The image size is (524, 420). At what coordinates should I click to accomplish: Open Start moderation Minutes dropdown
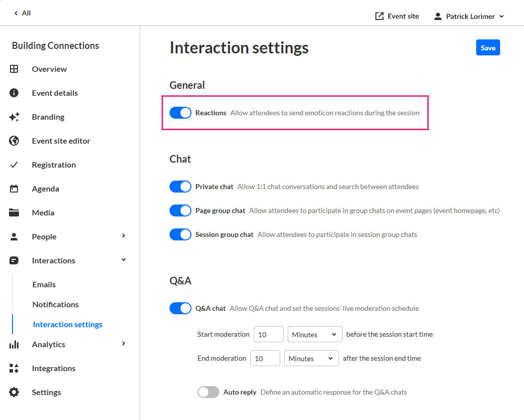tap(315, 334)
